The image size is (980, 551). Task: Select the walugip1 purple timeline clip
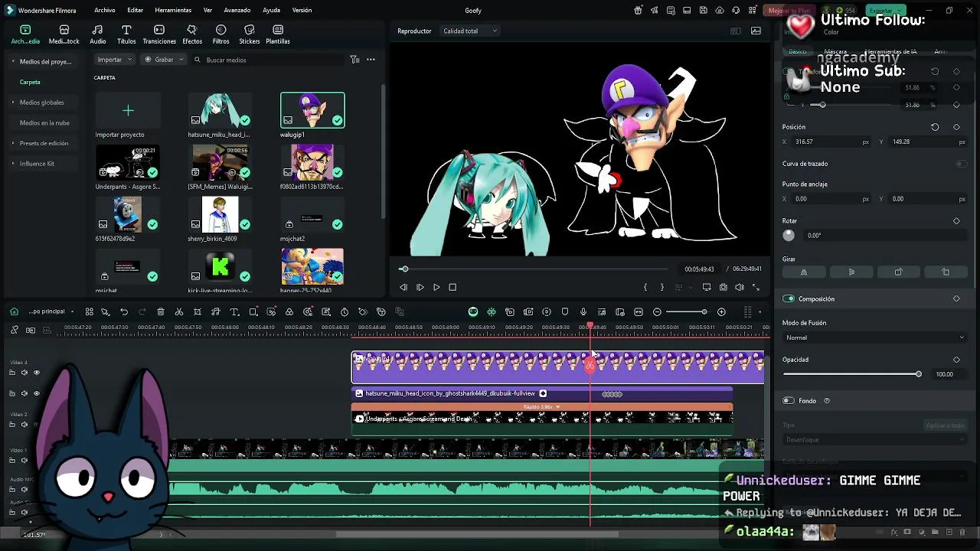(557, 367)
